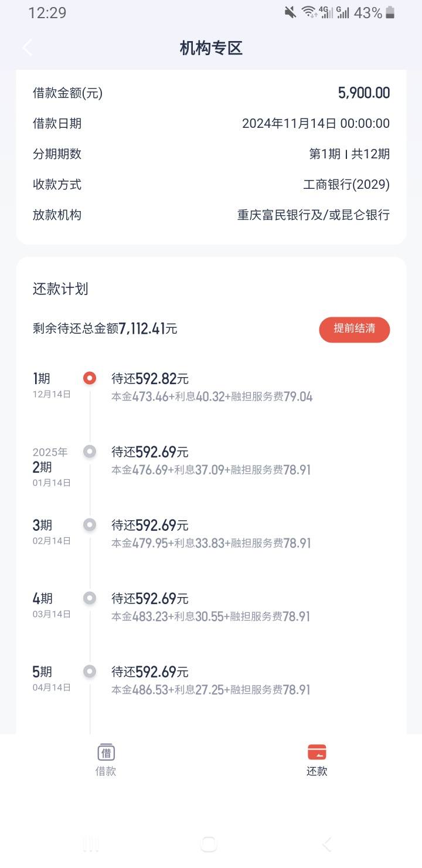Select the 还款 tab icon
The height and width of the screenshot is (868, 422).
pos(316,752)
